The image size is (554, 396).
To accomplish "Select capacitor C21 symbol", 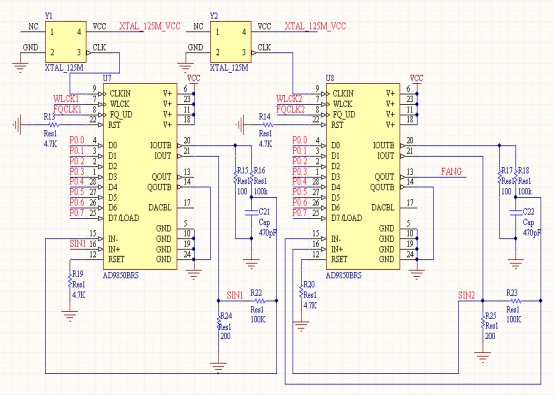I will click(251, 212).
